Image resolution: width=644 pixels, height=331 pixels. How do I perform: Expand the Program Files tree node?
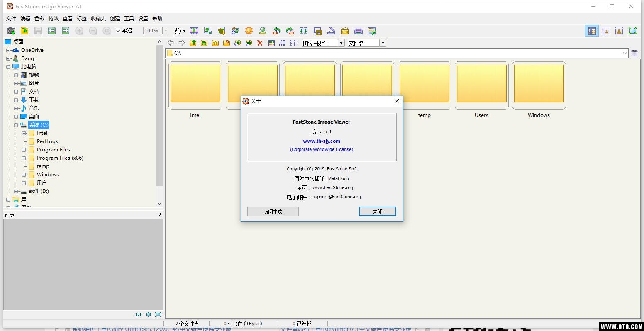[x=24, y=150]
